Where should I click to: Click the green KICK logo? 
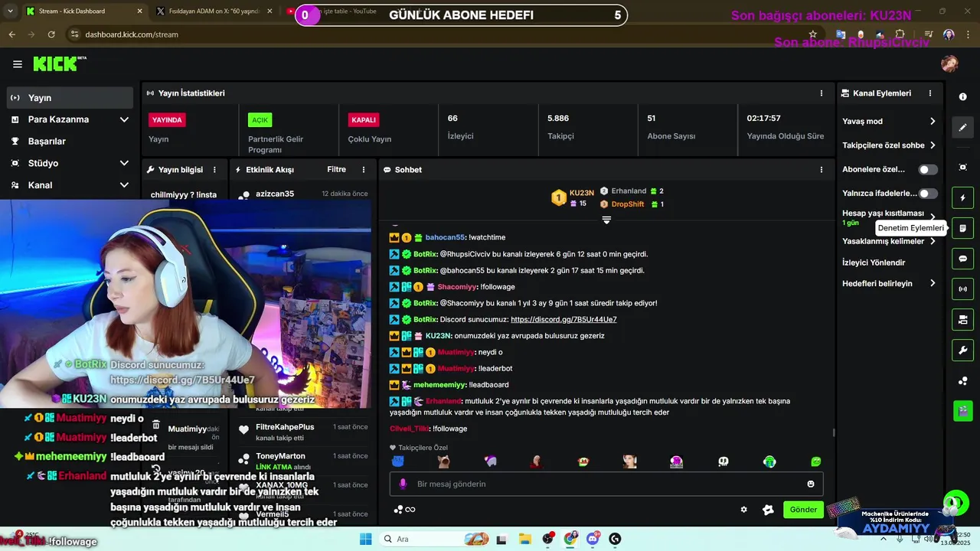click(x=56, y=64)
